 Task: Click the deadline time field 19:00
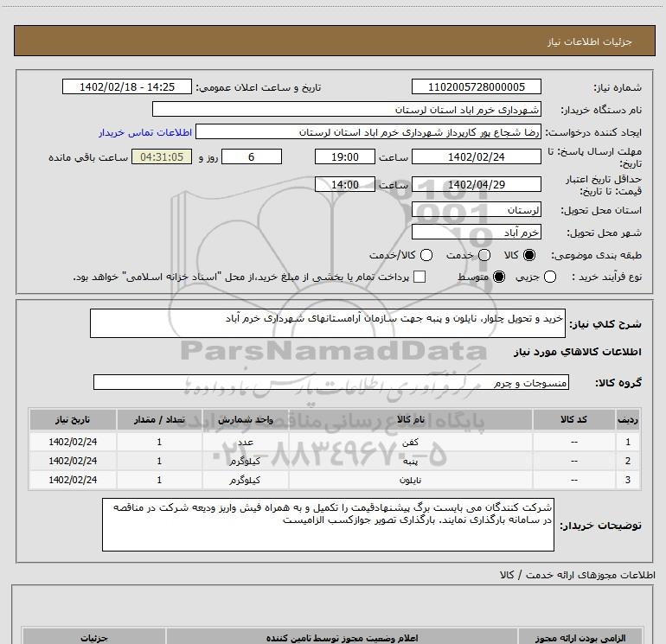tap(345, 156)
